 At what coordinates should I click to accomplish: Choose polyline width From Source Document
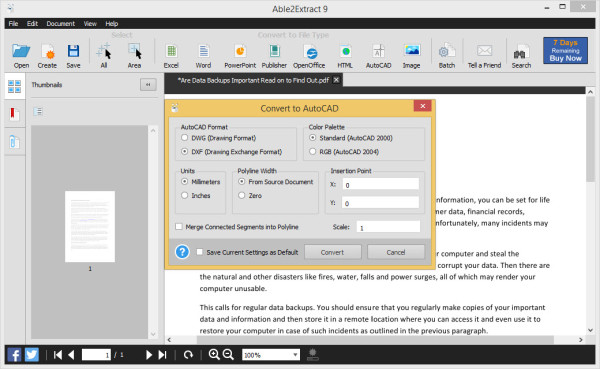click(241, 181)
